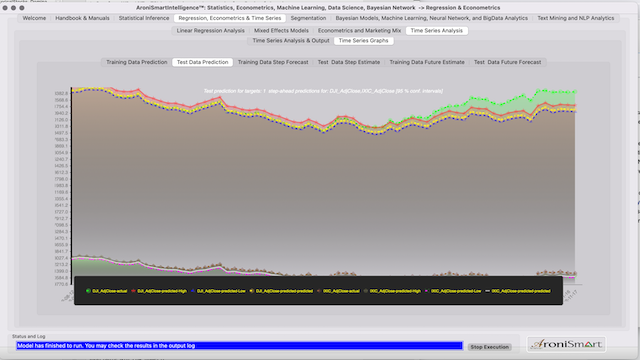Click the status log message field

pyautogui.click(x=239, y=346)
